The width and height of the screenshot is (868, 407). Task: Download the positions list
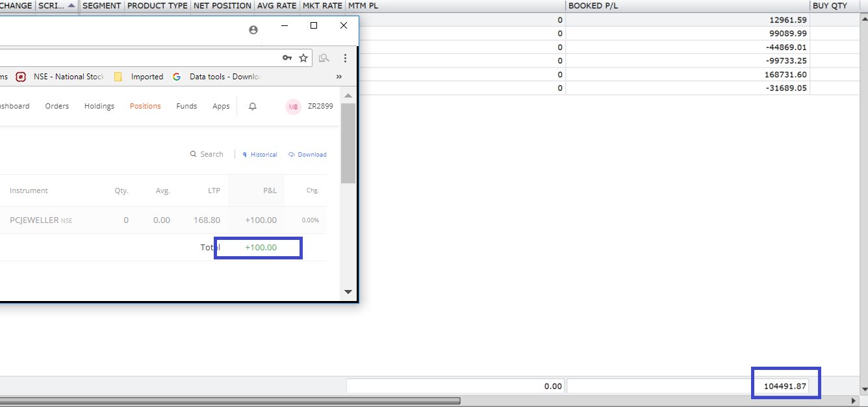[x=307, y=155]
